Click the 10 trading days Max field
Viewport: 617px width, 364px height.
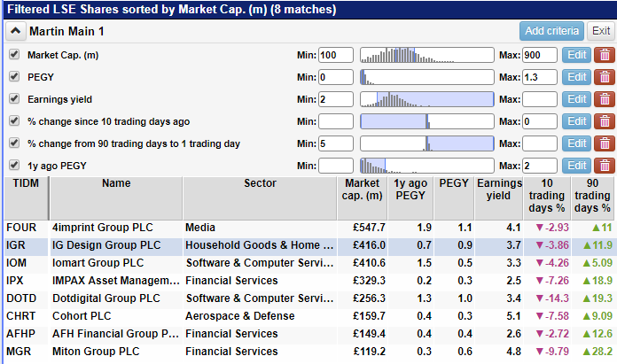coord(540,121)
